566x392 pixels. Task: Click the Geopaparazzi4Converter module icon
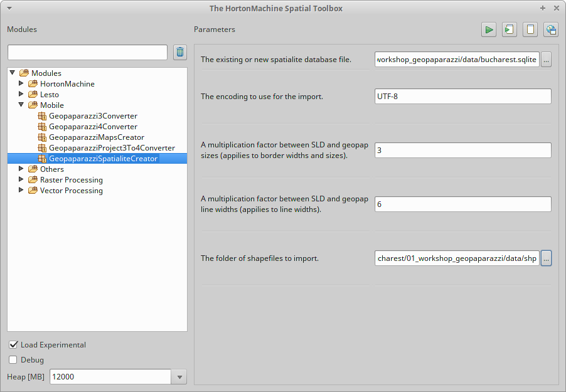[42, 127]
